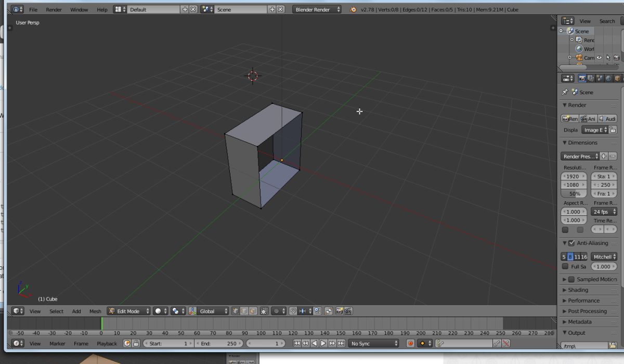Click OpenGL render image camera icon
This screenshot has width=624, height=364.
[x=340, y=311]
